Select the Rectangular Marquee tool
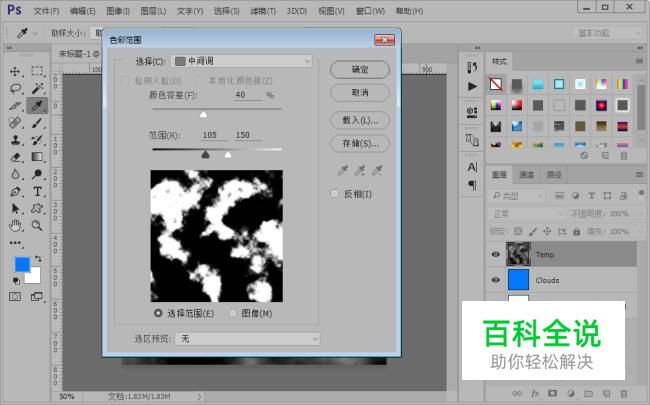Screen dimensions: 650x405 37,71
